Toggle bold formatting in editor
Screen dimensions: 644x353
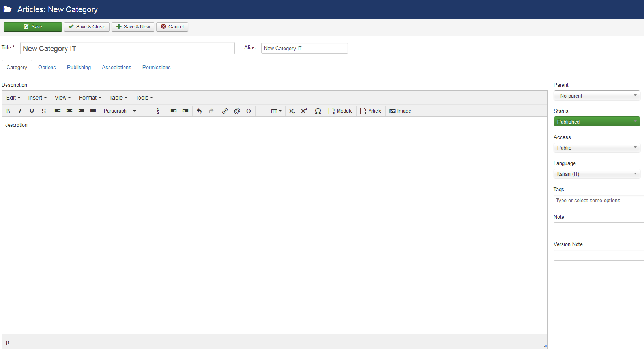pyautogui.click(x=8, y=111)
